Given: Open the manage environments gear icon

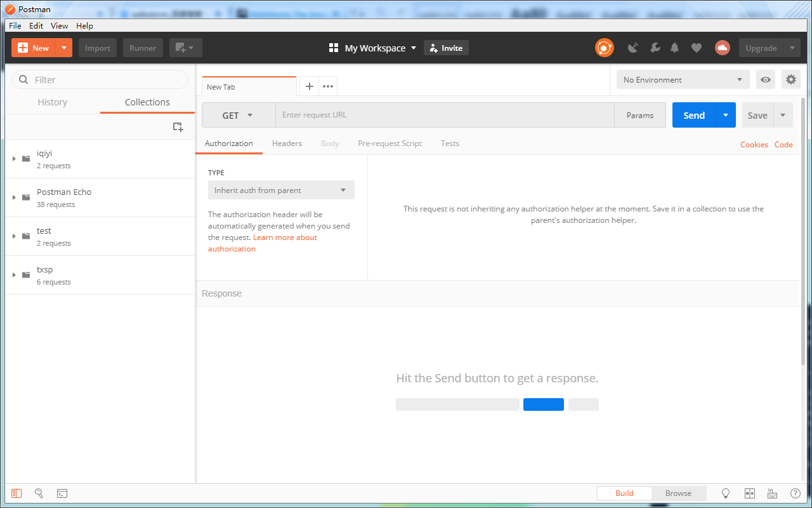Looking at the screenshot, I should pyautogui.click(x=790, y=79).
